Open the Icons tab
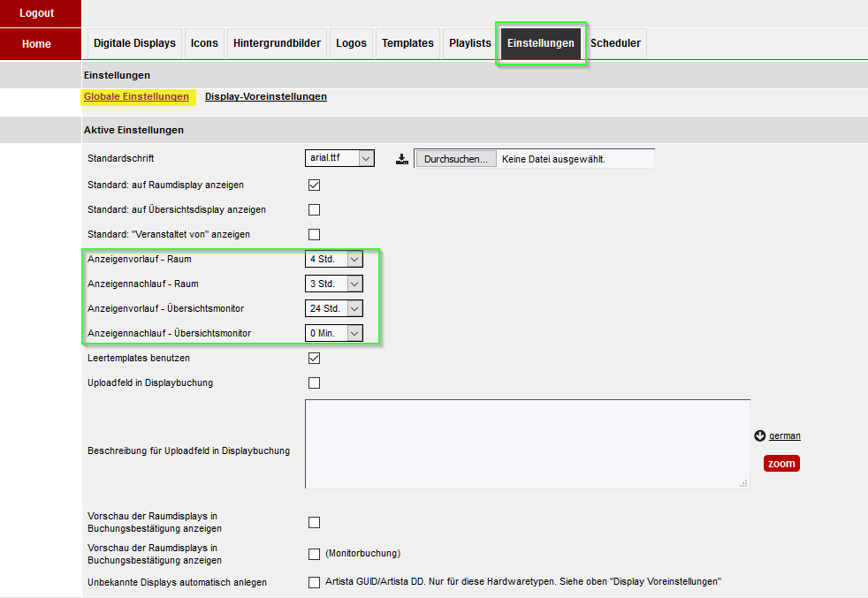The height and width of the screenshot is (598, 868). click(204, 43)
